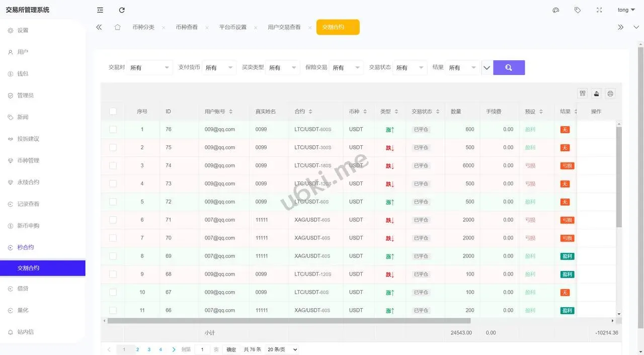Click the purple search magnifier button

tap(509, 67)
